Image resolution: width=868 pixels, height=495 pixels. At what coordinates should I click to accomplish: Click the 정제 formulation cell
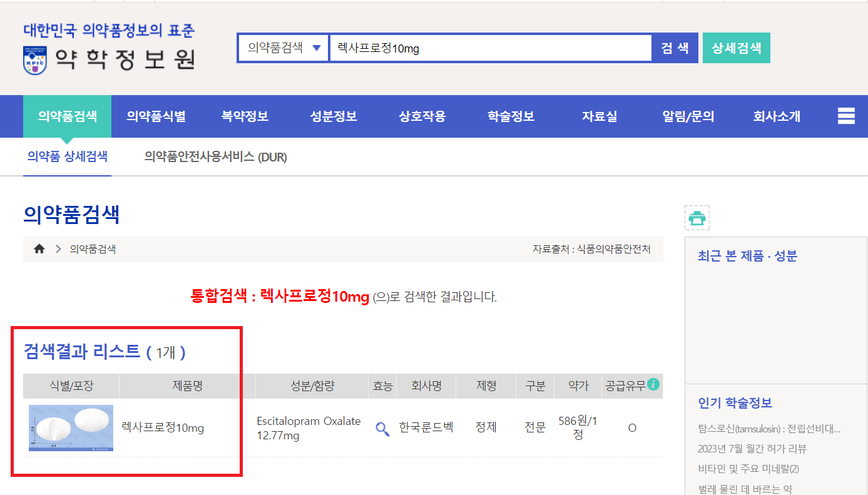click(486, 427)
